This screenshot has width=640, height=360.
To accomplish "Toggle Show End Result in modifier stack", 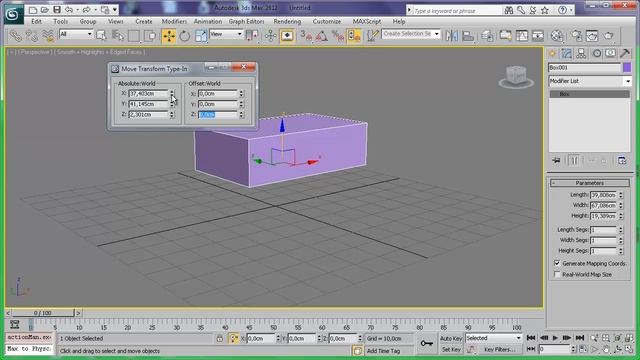I will (574, 160).
